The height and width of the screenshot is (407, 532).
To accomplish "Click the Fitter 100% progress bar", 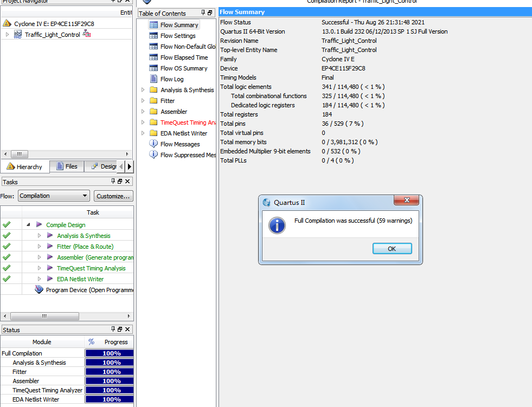I will pos(110,372).
